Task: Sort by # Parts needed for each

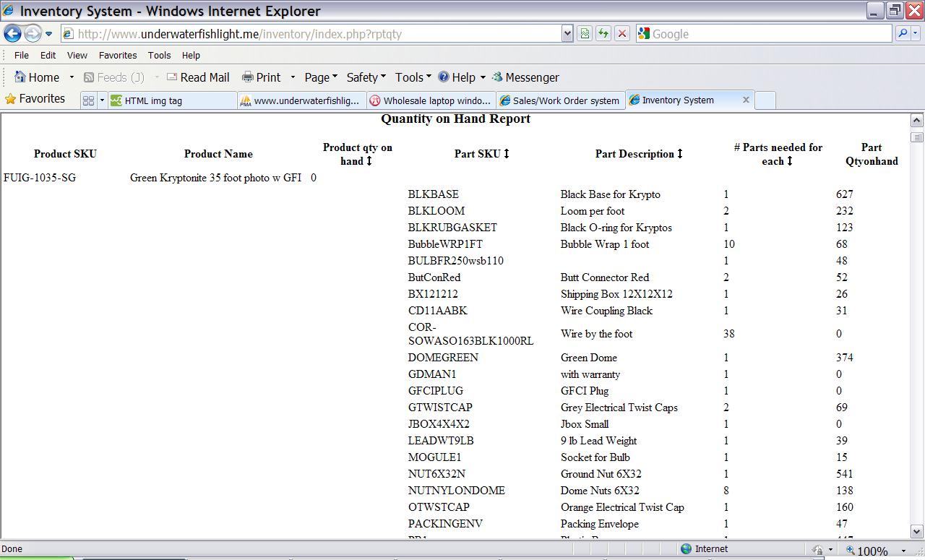Action: (x=789, y=161)
